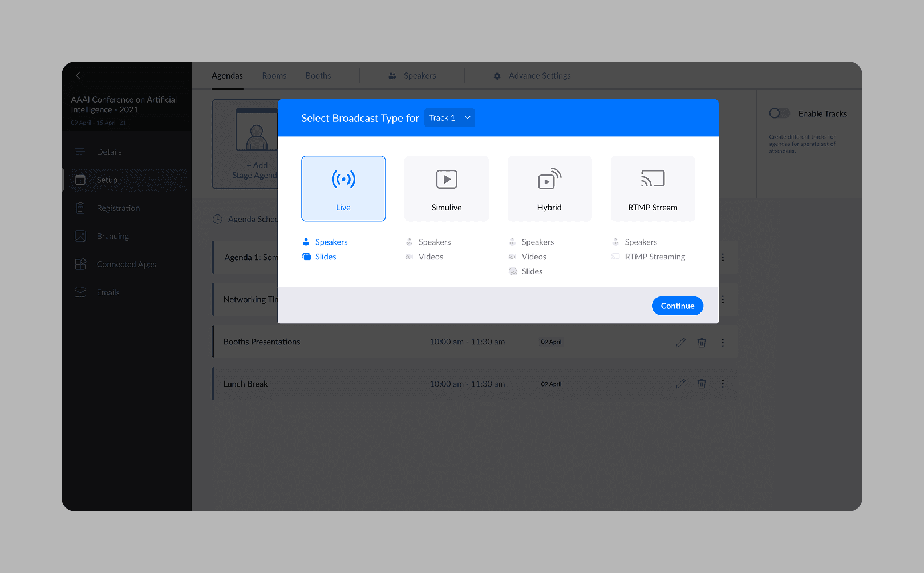Switch to the Booths tab
This screenshot has width=924, height=573.
[x=318, y=75]
